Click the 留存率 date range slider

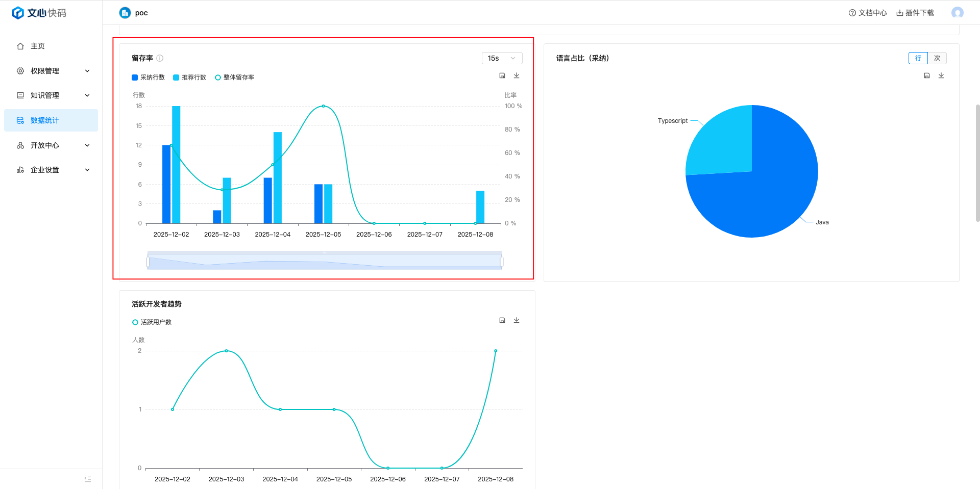coord(325,262)
